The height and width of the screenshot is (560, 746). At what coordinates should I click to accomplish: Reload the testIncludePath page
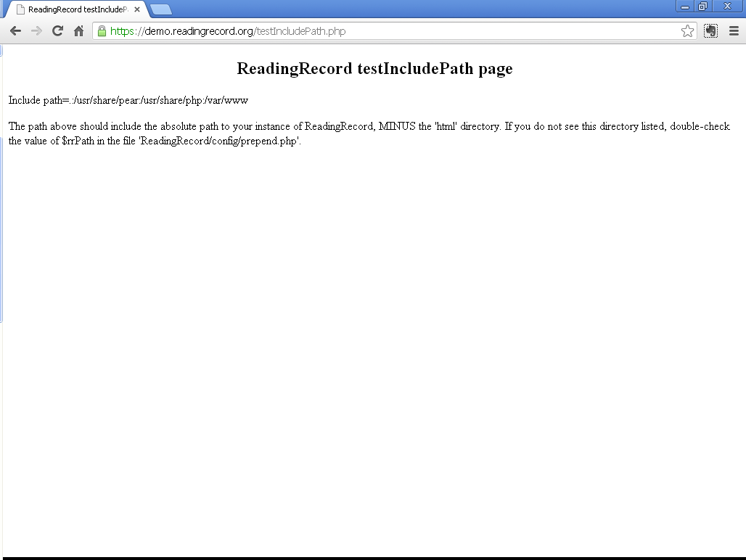coord(57,31)
